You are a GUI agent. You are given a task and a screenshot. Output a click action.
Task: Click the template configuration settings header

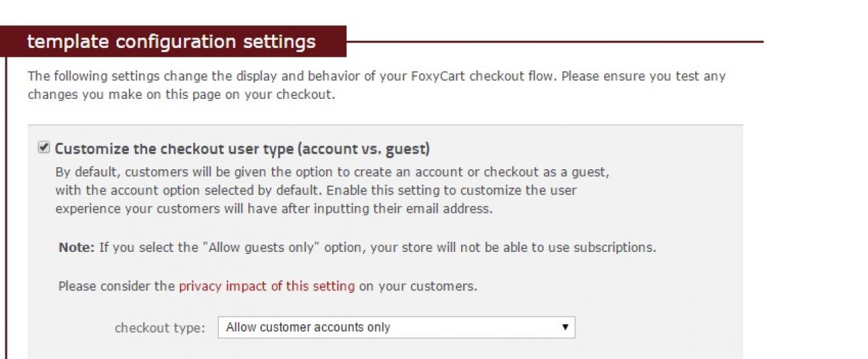click(x=172, y=42)
